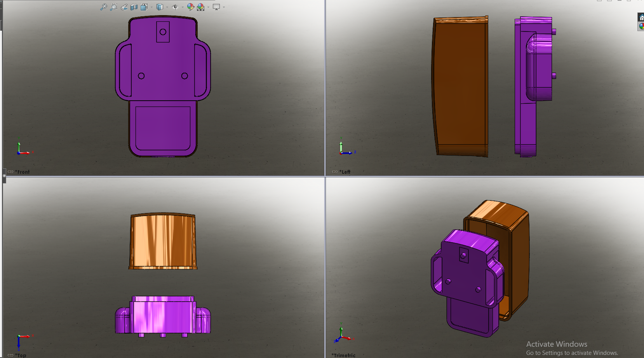Click the Zoom to Fit icon

click(x=103, y=7)
